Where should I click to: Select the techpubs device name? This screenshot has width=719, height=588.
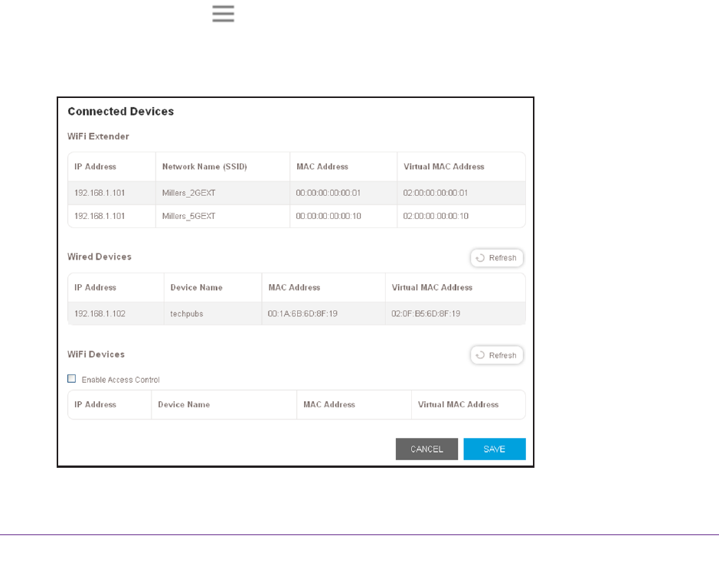tap(187, 314)
